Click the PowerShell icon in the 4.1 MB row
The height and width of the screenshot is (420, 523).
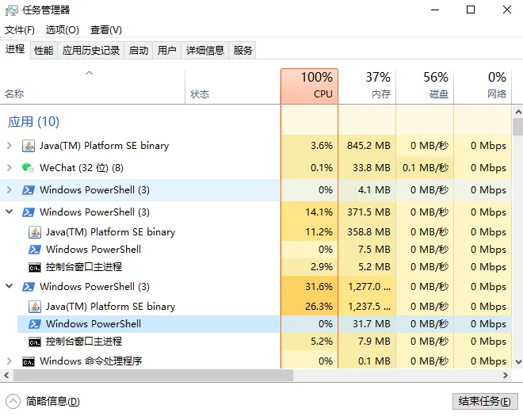29,190
